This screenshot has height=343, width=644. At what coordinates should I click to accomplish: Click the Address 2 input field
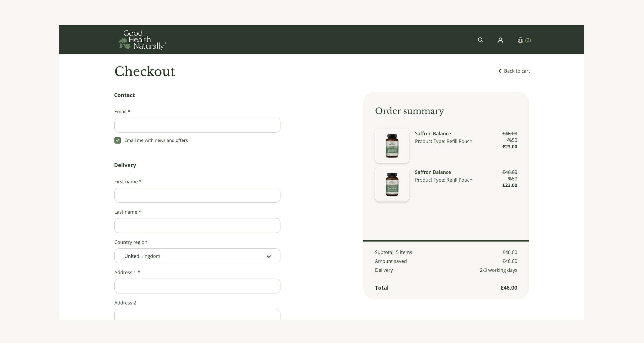(197, 314)
